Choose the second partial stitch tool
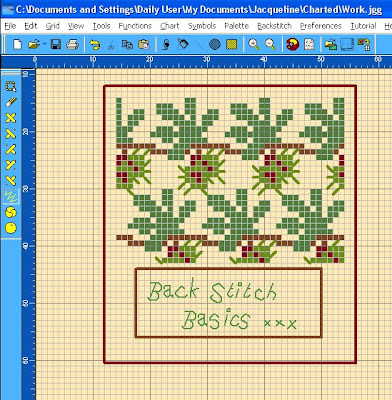The height and width of the screenshot is (400, 392). [11, 133]
